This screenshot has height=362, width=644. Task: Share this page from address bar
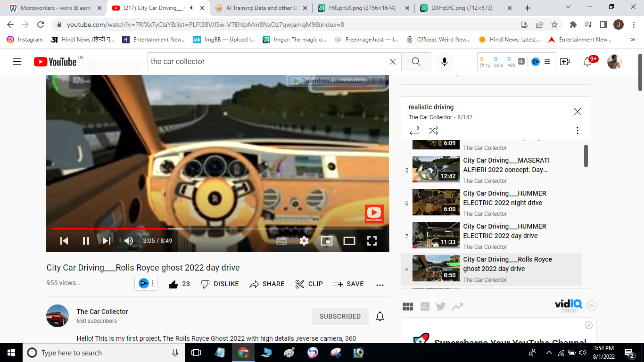[x=539, y=25]
